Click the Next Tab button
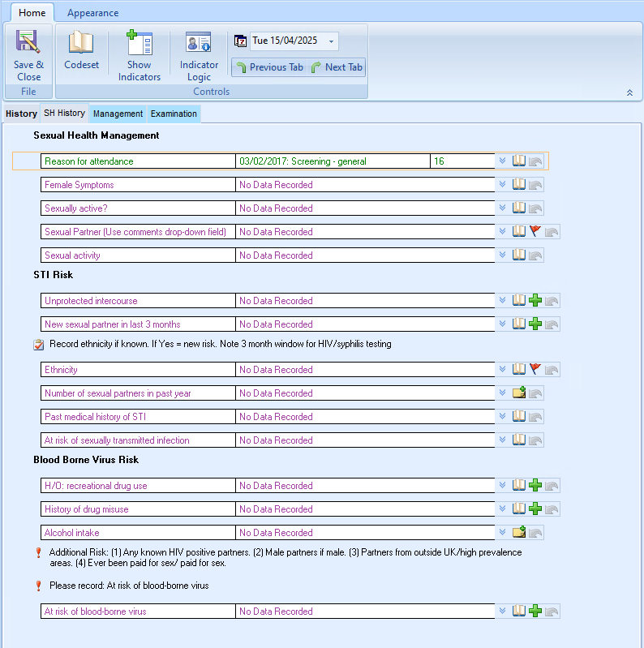Screen dimensions: 644x648 (337, 67)
